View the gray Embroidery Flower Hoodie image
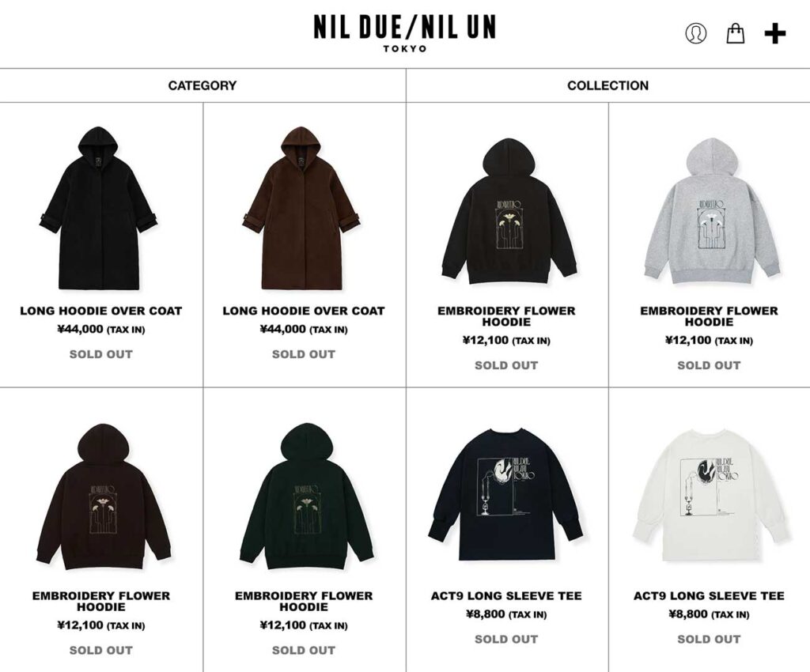 [x=711, y=211]
